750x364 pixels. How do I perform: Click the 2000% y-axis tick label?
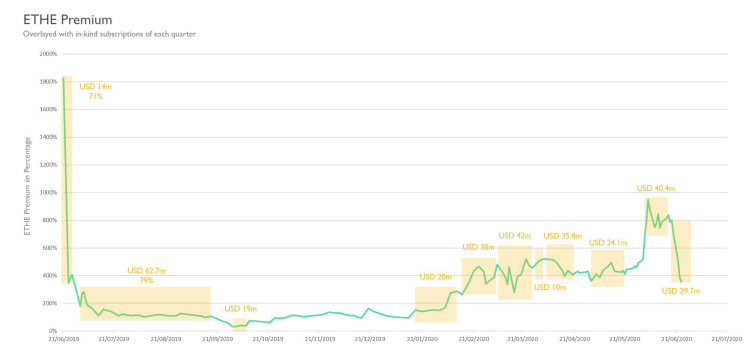[x=48, y=54]
